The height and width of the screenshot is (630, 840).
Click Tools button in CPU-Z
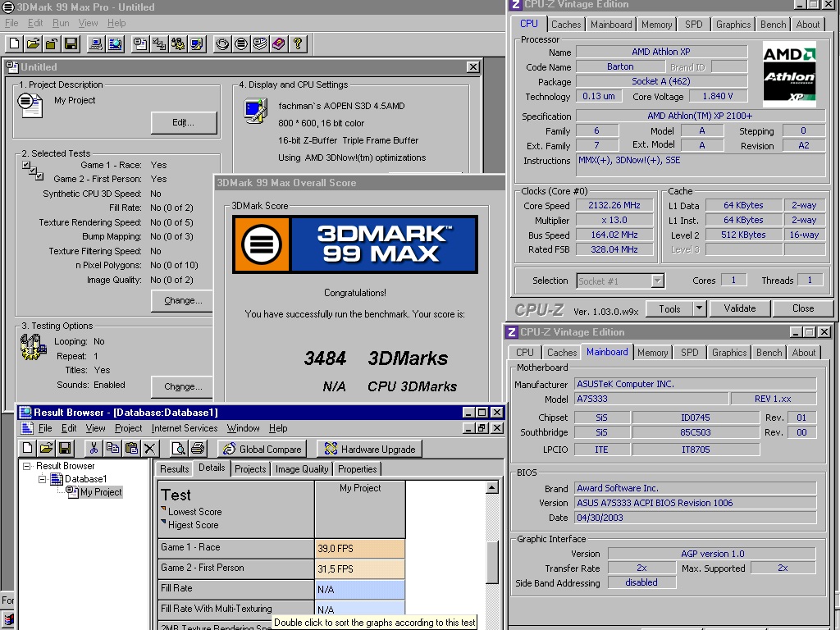point(669,308)
